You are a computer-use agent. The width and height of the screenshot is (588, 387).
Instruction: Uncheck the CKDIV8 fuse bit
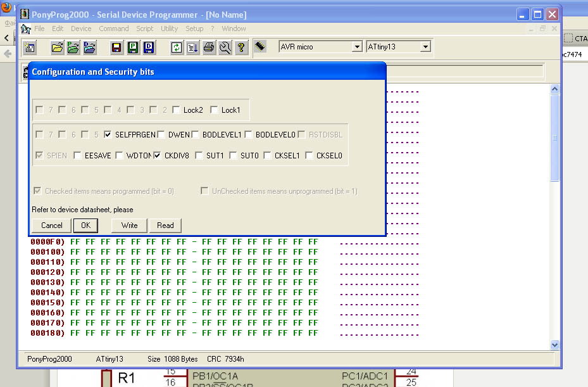[x=158, y=155]
